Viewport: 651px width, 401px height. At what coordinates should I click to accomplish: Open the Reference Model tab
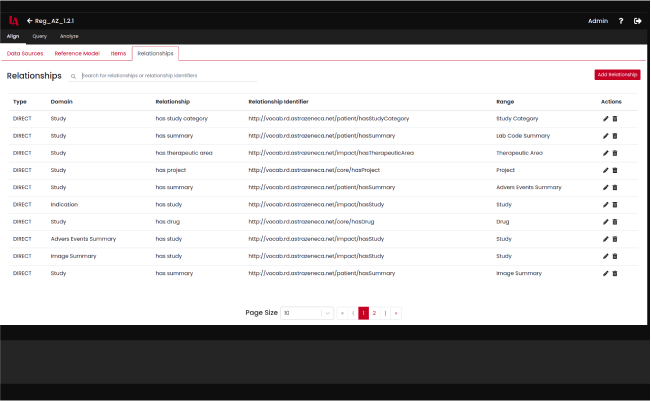[77, 54]
